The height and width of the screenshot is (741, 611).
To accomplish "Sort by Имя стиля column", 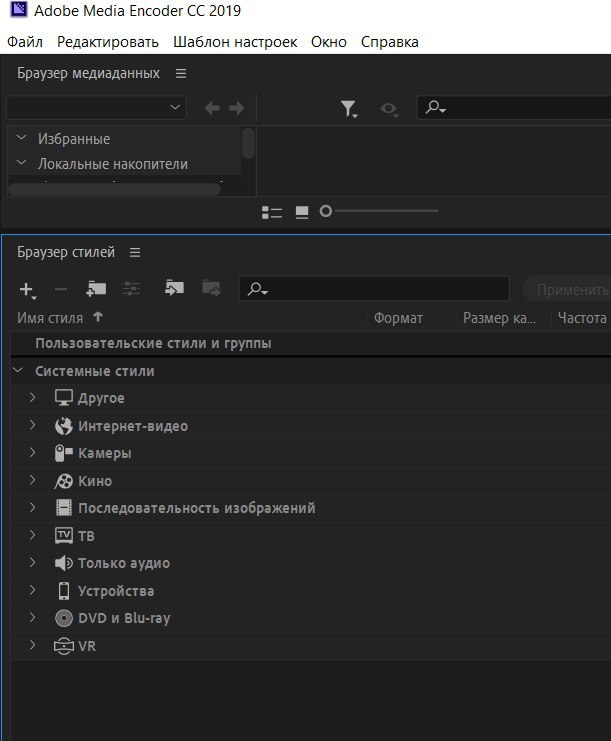I will (50, 318).
